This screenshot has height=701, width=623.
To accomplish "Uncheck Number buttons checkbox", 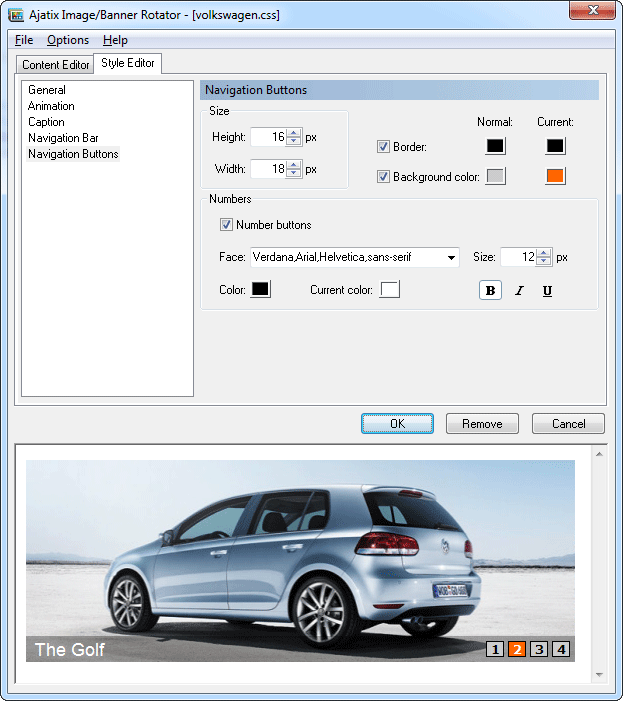I will click(226, 224).
